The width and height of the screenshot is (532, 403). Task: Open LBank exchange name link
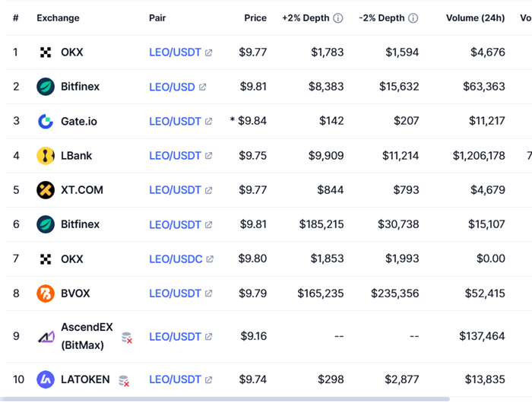pyautogui.click(x=76, y=156)
